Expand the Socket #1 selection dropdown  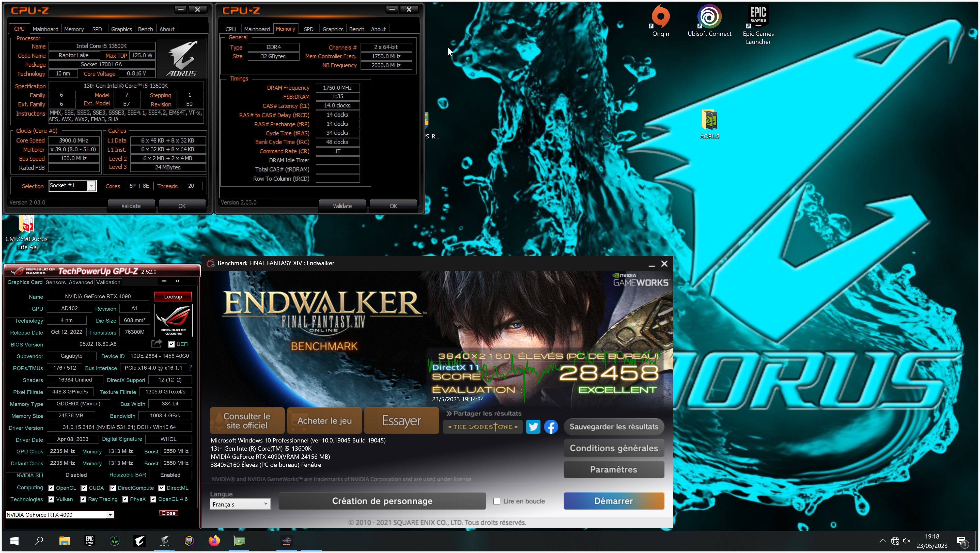[x=91, y=186]
